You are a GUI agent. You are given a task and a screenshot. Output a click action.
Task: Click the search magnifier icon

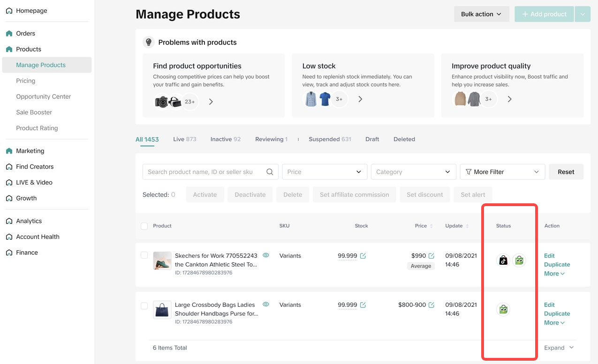point(270,172)
